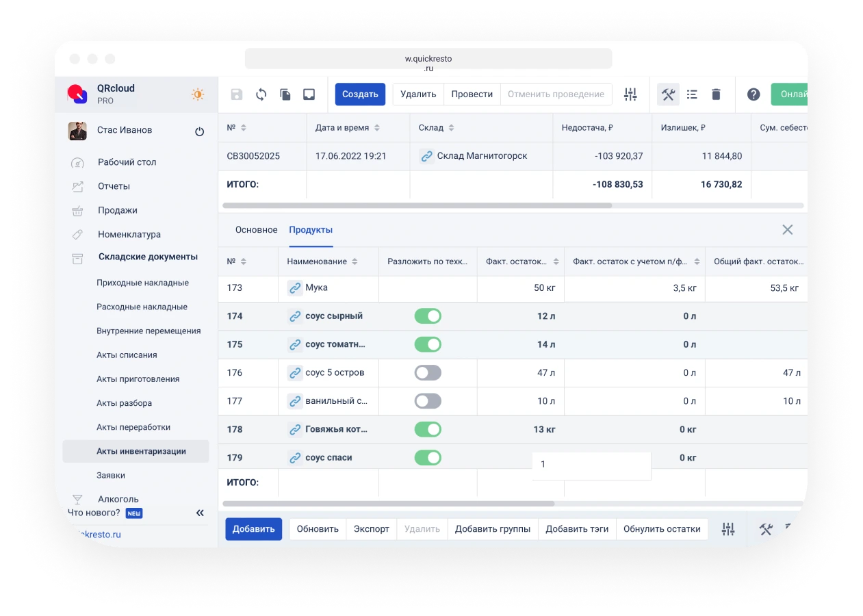Click the copy document icon

(285, 94)
